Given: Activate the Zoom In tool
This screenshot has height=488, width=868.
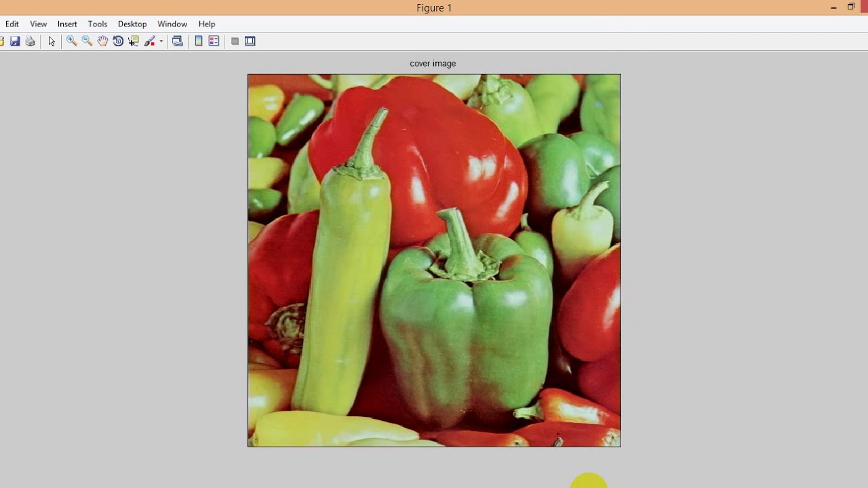Looking at the screenshot, I should point(71,41).
